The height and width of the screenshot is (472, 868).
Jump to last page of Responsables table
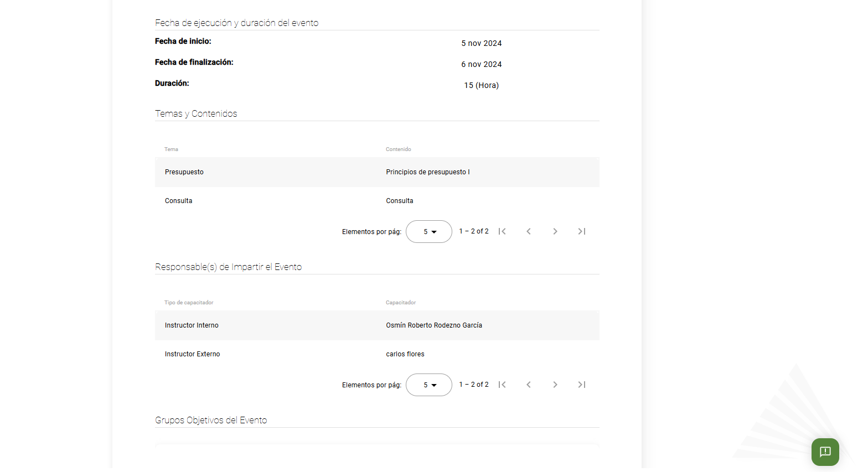coord(581,385)
